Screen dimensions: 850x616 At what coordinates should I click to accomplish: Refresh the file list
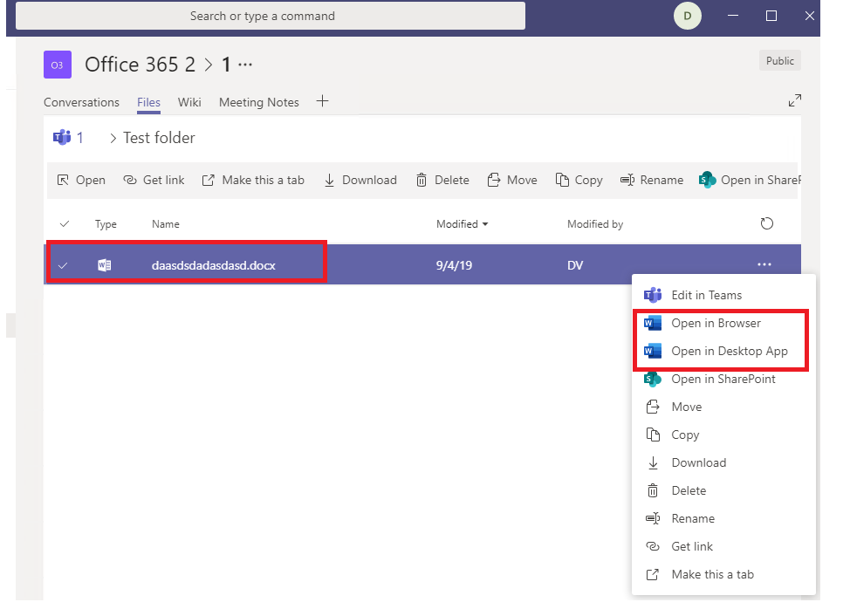point(766,223)
